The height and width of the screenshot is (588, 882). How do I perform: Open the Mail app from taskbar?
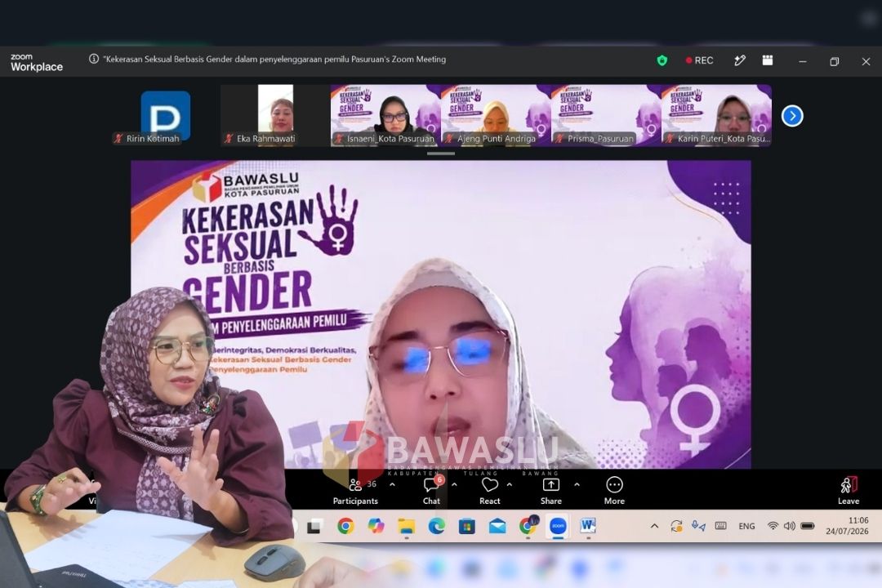497,526
